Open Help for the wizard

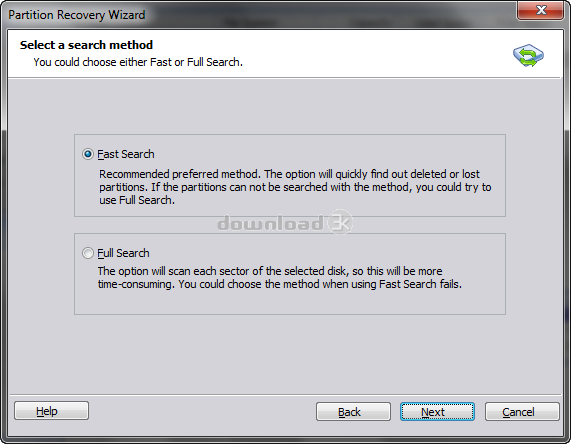(x=51, y=411)
